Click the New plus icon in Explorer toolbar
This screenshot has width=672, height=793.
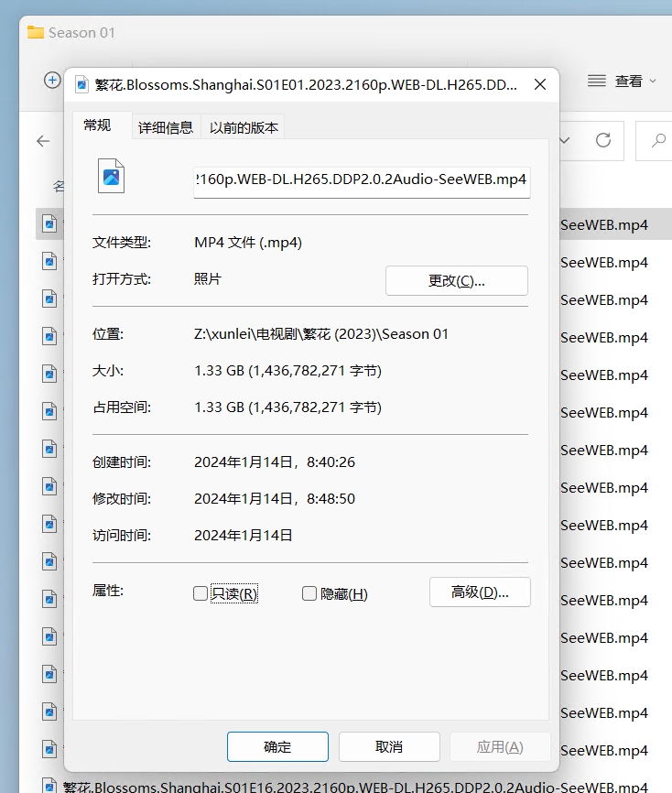pyautogui.click(x=52, y=80)
